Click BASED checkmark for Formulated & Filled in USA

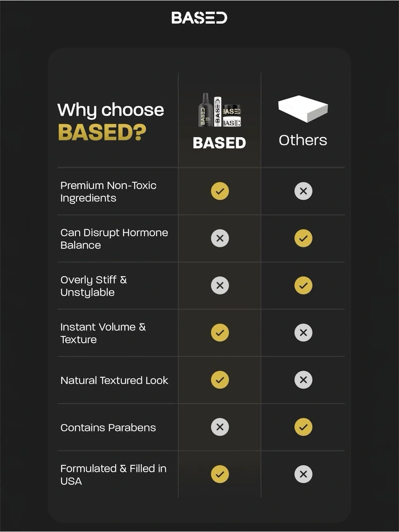[220, 474]
